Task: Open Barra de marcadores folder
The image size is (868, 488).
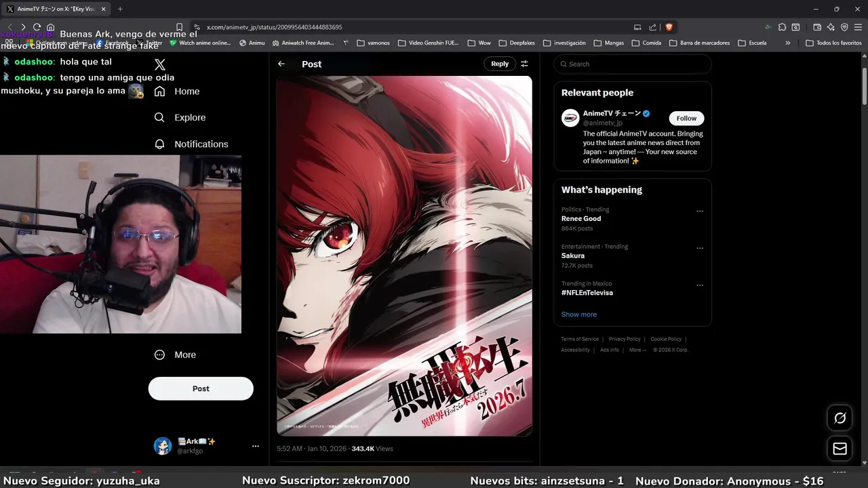Action: point(700,43)
